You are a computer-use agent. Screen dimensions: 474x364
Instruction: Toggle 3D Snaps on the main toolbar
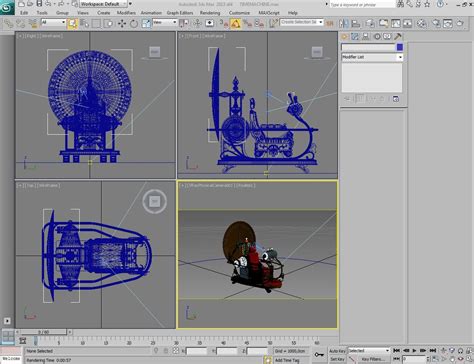point(224,23)
